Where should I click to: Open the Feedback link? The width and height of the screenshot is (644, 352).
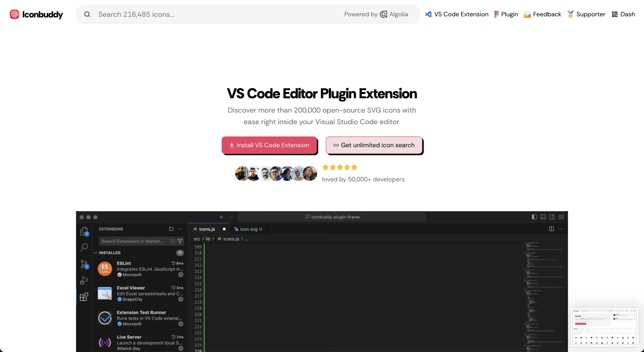(542, 14)
